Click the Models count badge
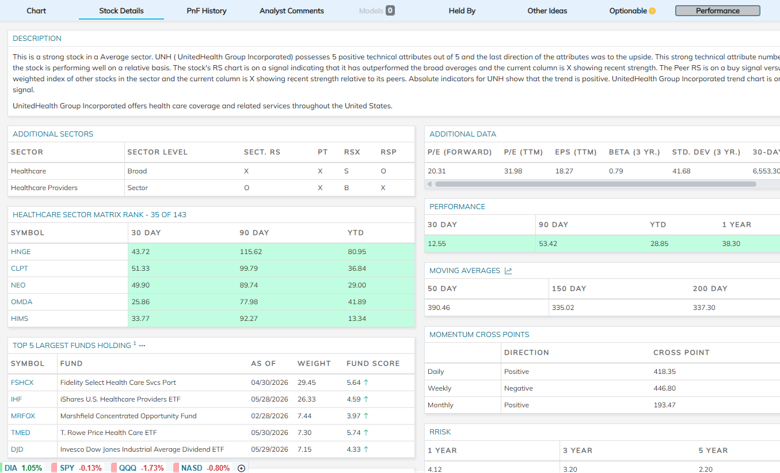Image resolution: width=780 pixels, height=473 pixels. 390,10
